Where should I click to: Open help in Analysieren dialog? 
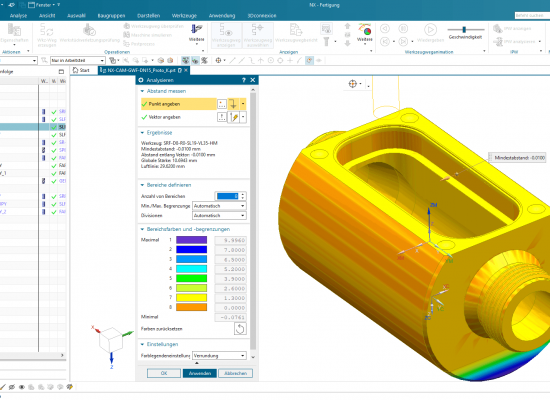(244, 80)
